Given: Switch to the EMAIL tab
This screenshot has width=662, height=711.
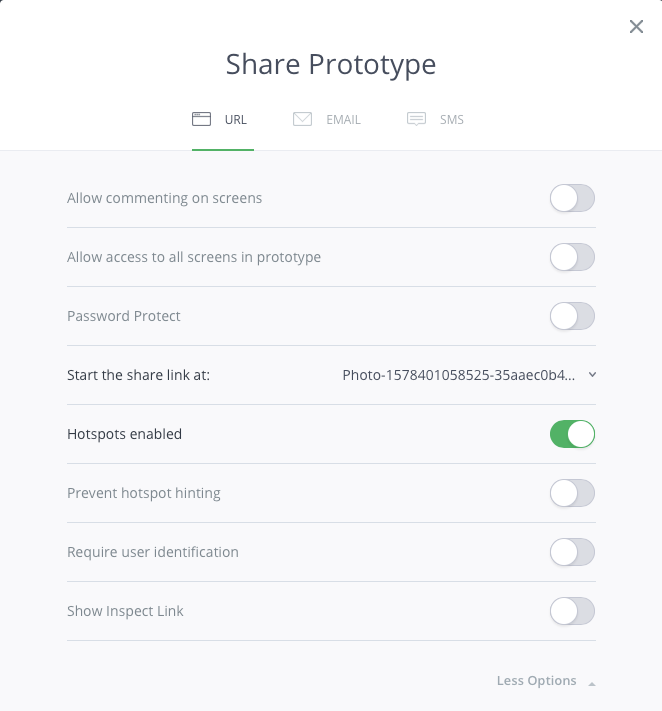Looking at the screenshot, I should (343, 120).
